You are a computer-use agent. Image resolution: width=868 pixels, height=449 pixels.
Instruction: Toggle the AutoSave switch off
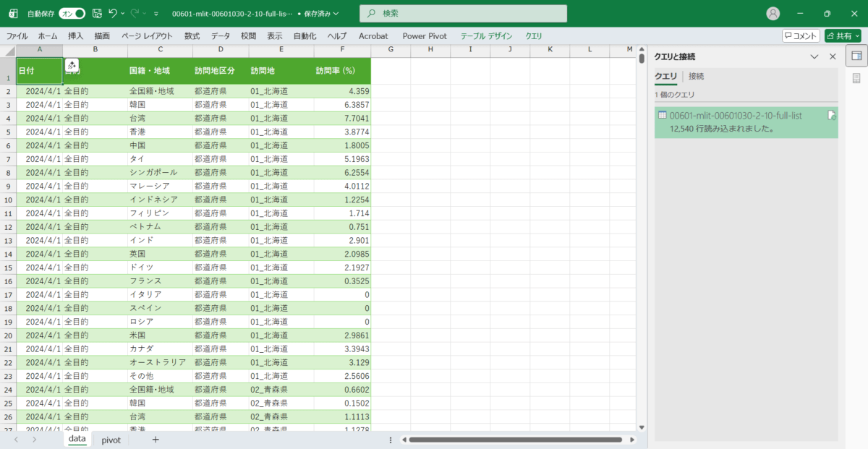coord(72,13)
